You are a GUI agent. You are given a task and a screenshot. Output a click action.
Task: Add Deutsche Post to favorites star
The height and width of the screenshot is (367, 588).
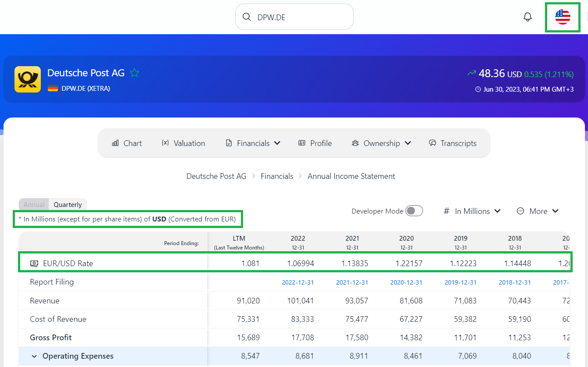click(x=135, y=73)
